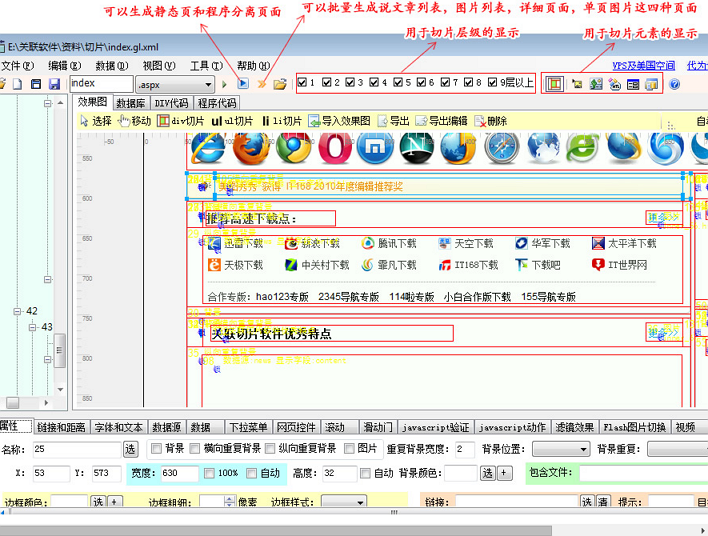
Task: Click the black save-all disk icon
Action: point(36,84)
